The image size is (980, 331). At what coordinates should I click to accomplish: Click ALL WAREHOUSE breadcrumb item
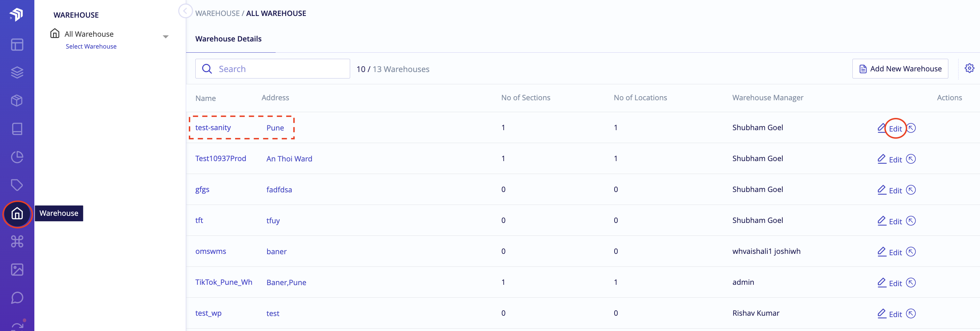point(276,13)
